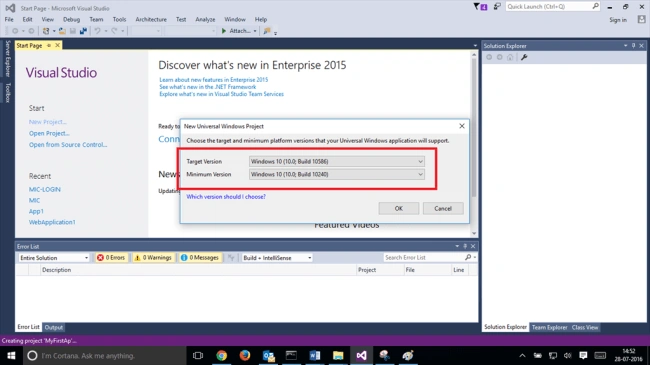
Task: Toggle auto-hide pin on Error List
Action: click(x=465, y=246)
